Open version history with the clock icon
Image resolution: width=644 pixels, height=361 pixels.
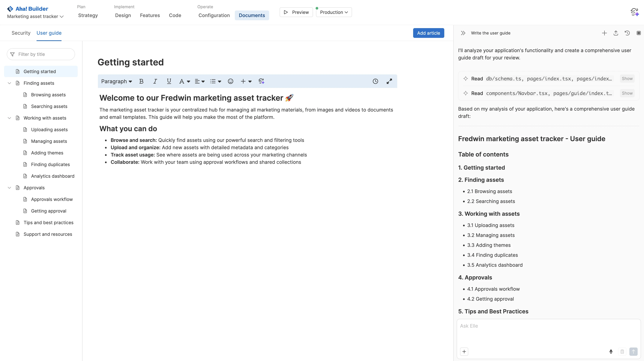(375, 81)
